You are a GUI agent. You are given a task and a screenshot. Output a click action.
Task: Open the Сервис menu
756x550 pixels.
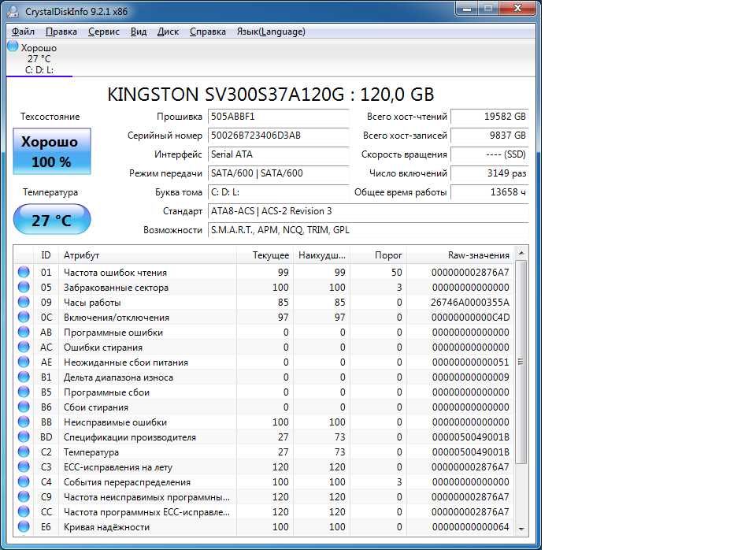click(x=103, y=32)
